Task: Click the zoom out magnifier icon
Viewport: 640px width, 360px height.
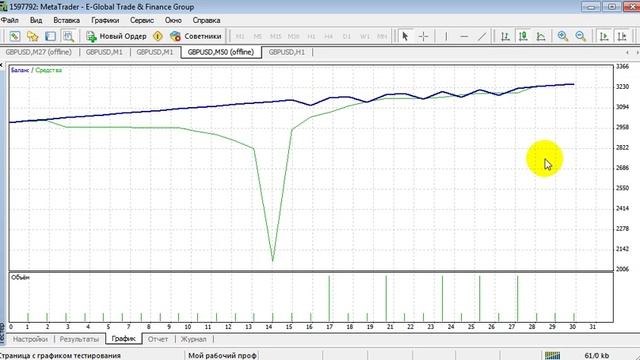Action: tap(581, 36)
